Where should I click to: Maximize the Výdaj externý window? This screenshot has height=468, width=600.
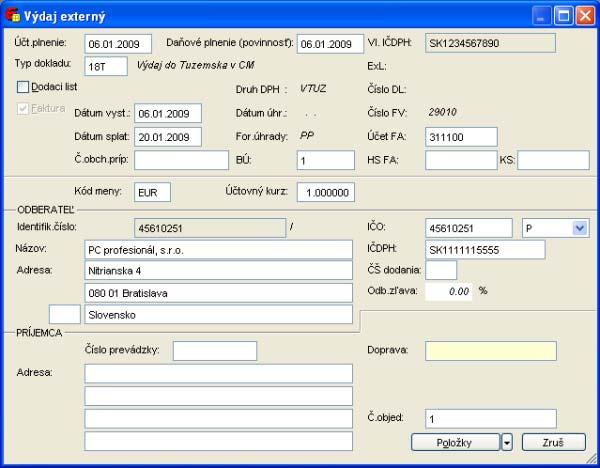pos(563,16)
